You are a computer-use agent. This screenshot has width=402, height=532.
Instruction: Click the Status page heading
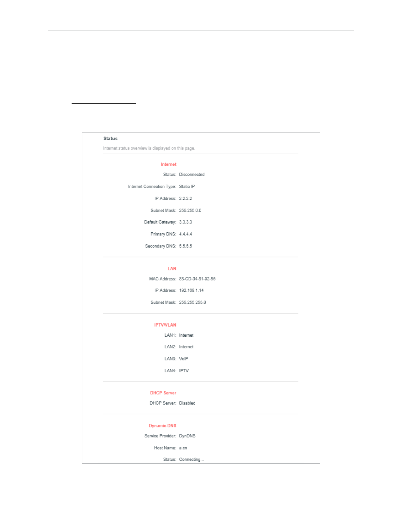(110, 139)
